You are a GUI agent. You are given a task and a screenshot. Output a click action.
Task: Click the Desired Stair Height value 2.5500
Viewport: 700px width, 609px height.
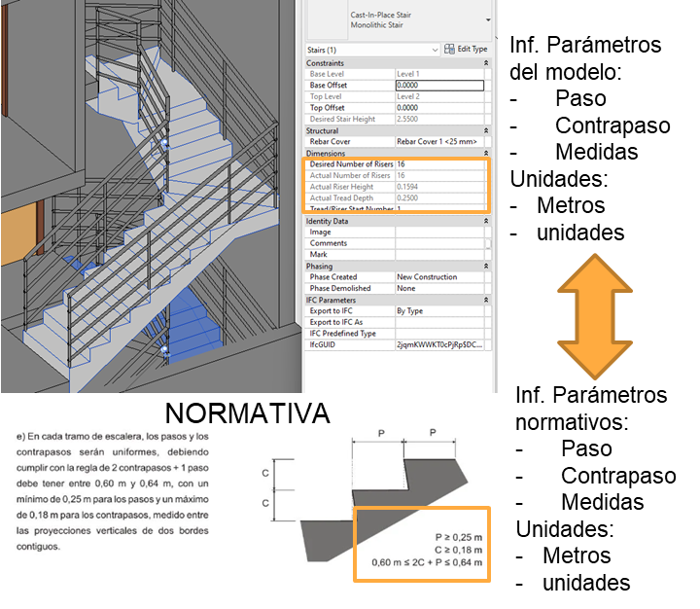(x=439, y=120)
